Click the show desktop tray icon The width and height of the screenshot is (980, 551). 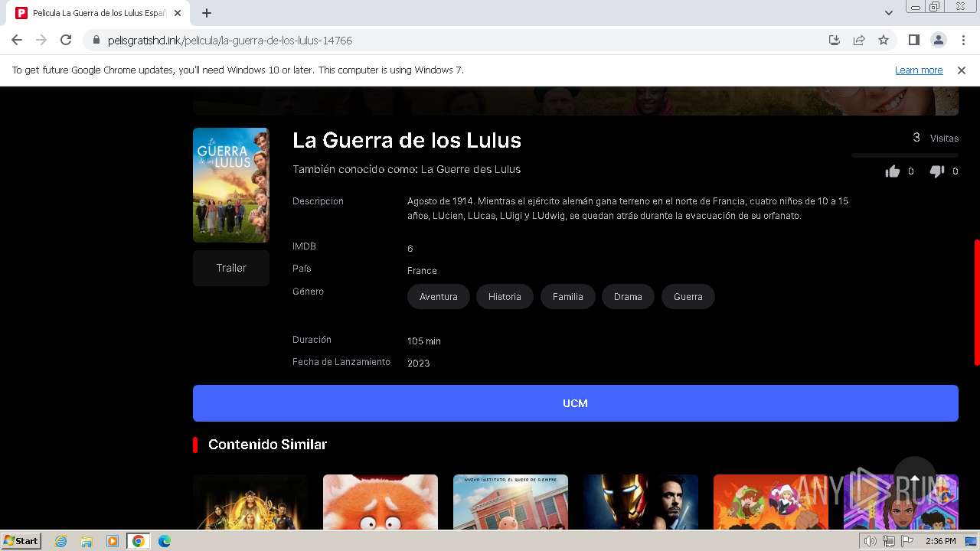[x=971, y=541]
